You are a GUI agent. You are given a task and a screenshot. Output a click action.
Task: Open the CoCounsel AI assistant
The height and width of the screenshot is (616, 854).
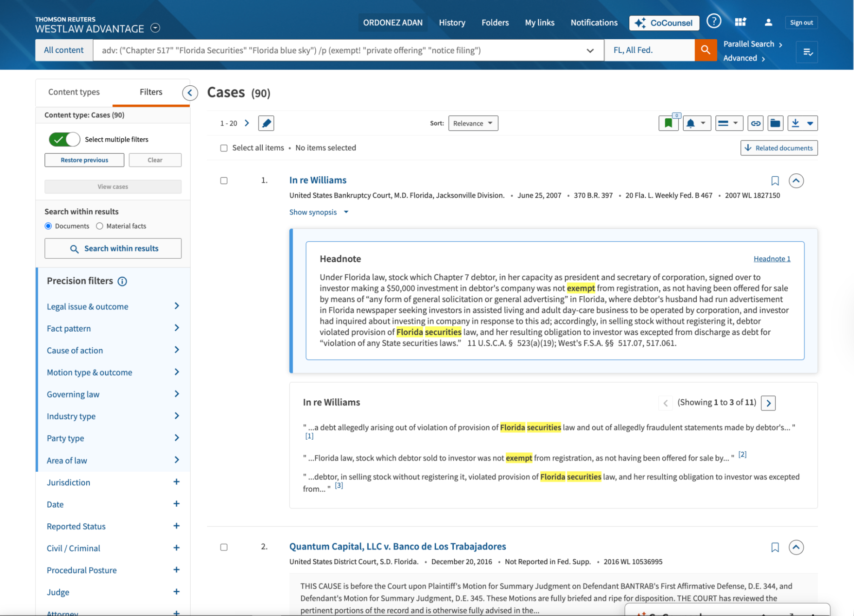(664, 23)
